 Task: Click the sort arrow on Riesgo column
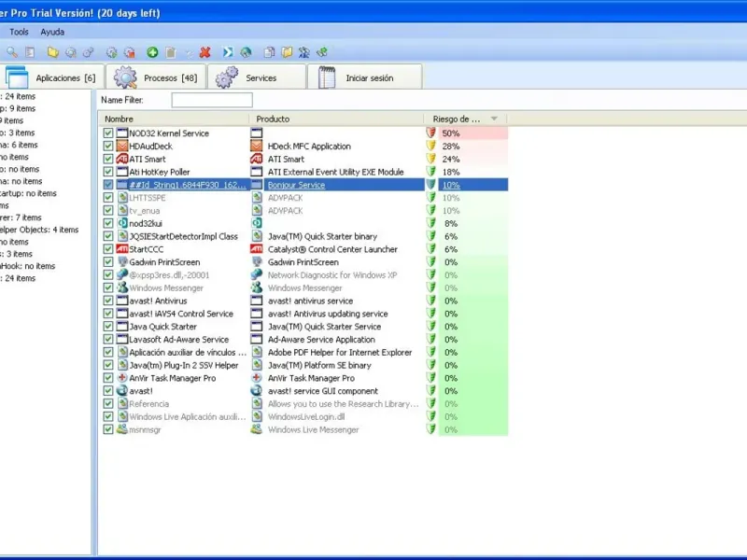(494, 119)
